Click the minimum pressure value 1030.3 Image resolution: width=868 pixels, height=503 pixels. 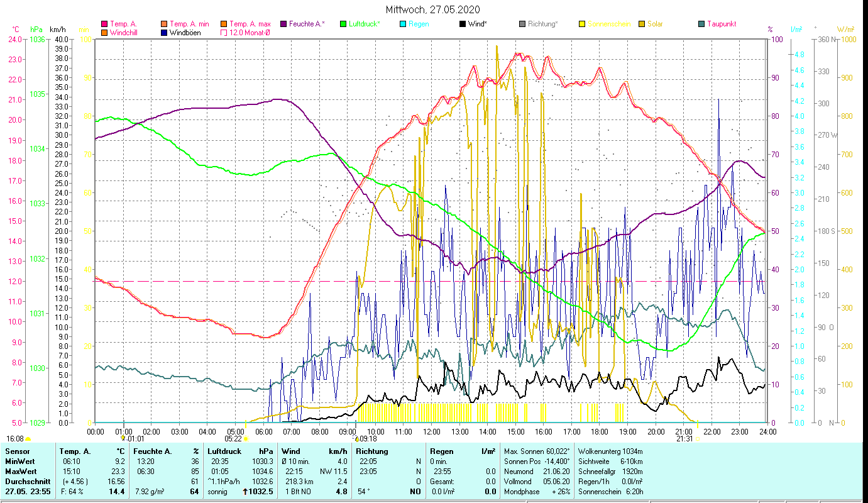(x=263, y=461)
